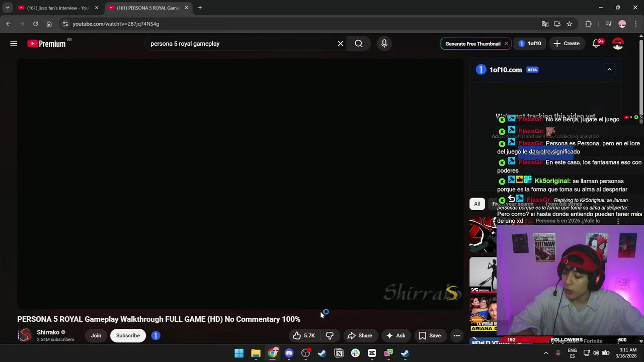Image resolution: width=644 pixels, height=362 pixels.
Task: Open File Explorer from taskbar
Action: pyautogui.click(x=256, y=353)
